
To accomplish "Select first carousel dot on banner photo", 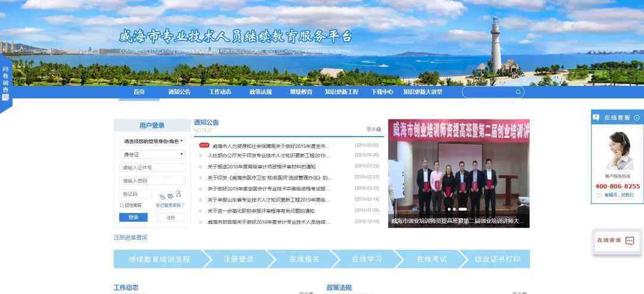I will (449, 209).
